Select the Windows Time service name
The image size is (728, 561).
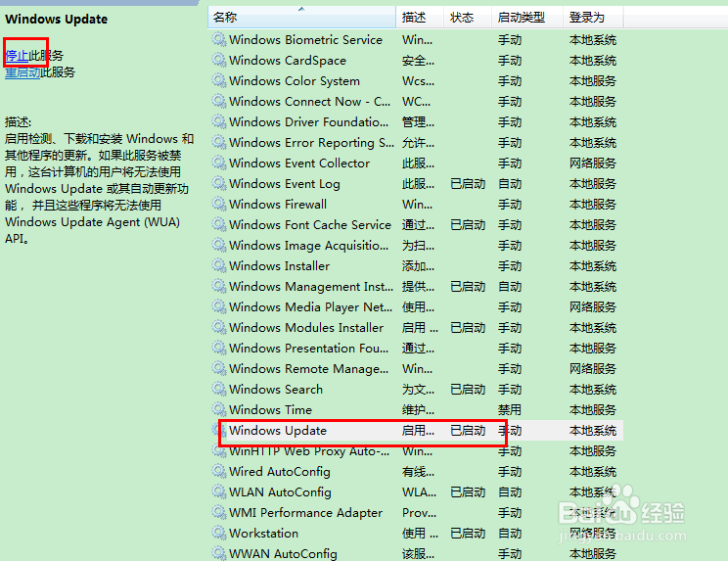(x=270, y=409)
